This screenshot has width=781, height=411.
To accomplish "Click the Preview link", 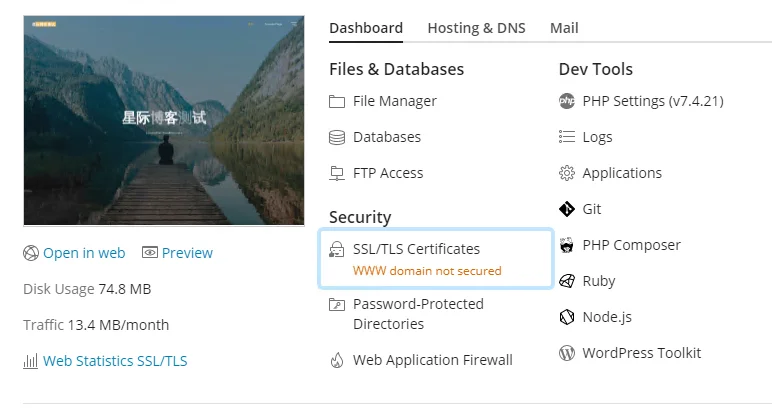I will pos(187,253).
